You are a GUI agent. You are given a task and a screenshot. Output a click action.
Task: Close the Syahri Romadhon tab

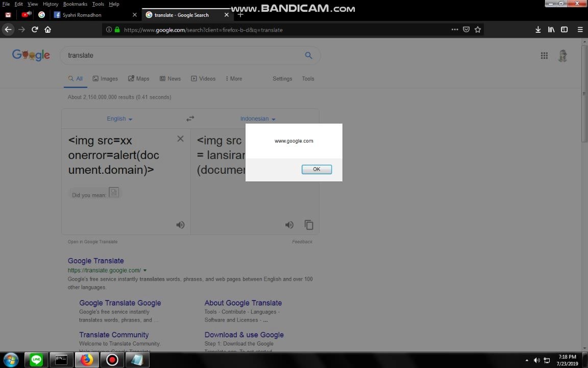(x=135, y=15)
